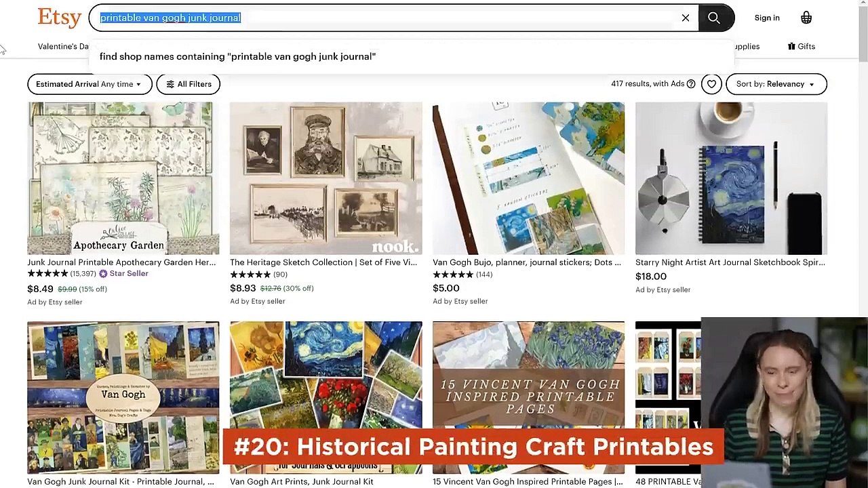Open the Heritage Sketch Collection thumbnail
Image resolution: width=868 pixels, height=488 pixels.
click(x=325, y=178)
